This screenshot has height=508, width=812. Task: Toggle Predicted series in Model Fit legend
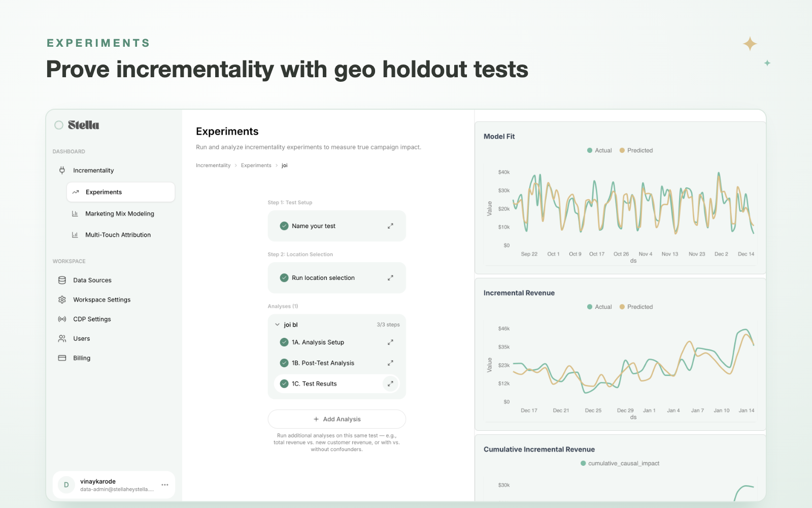click(x=636, y=150)
